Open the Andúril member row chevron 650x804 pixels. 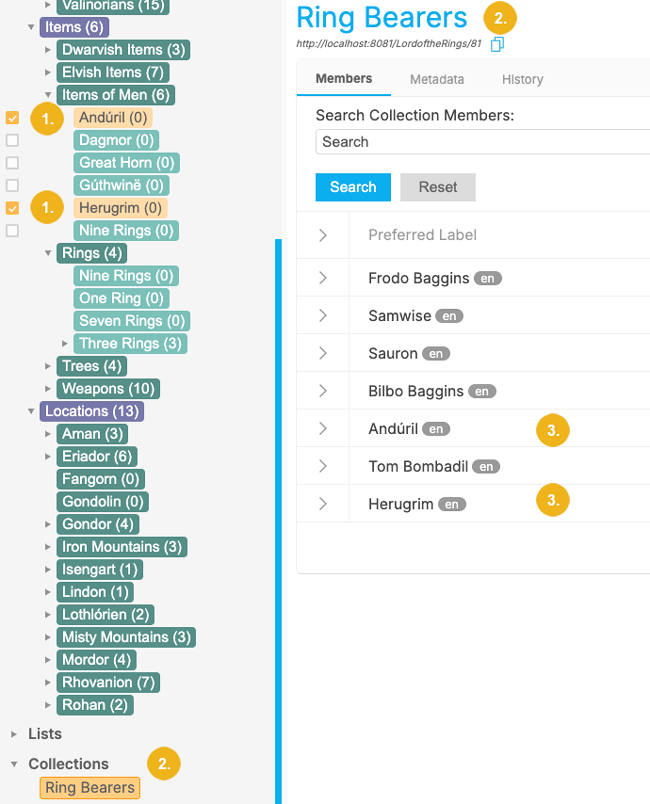323,429
